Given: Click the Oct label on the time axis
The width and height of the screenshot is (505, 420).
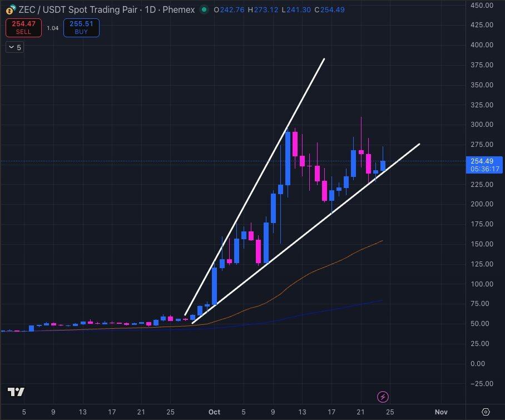Looking at the screenshot, I should click(214, 412).
